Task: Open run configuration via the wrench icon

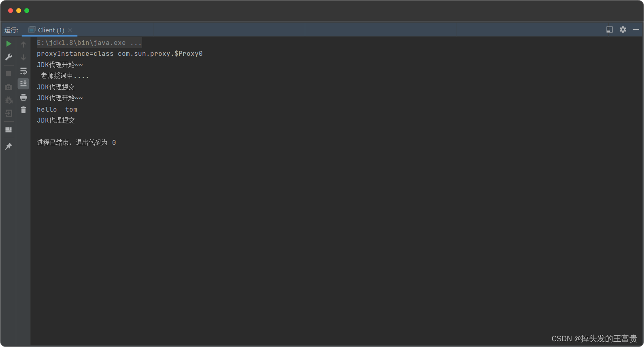Action: (9, 57)
